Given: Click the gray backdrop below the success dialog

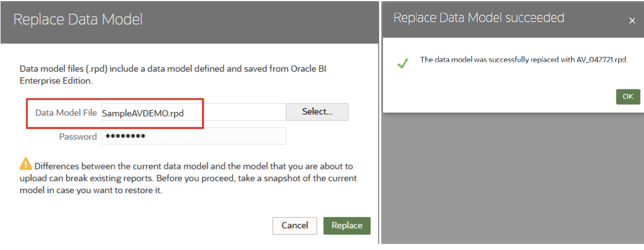Looking at the screenshot, I should [x=512, y=180].
